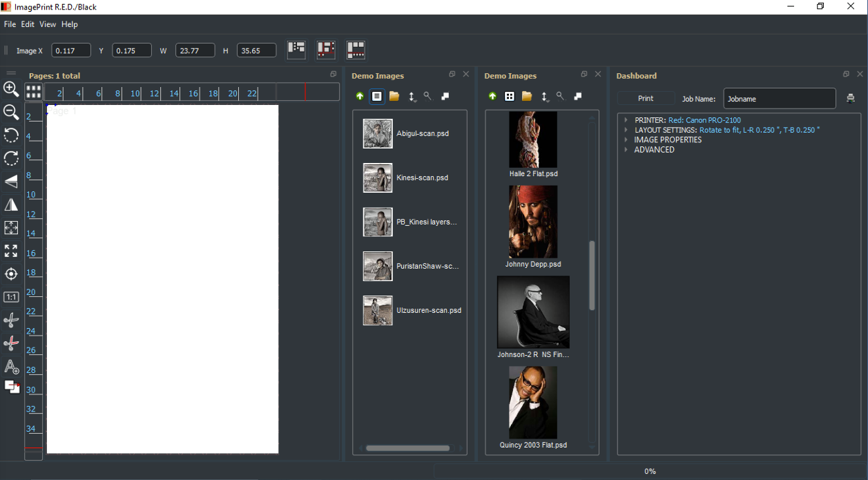Rotate image clockwise with left toolbar
The height and width of the screenshot is (480, 868).
tap(11, 158)
